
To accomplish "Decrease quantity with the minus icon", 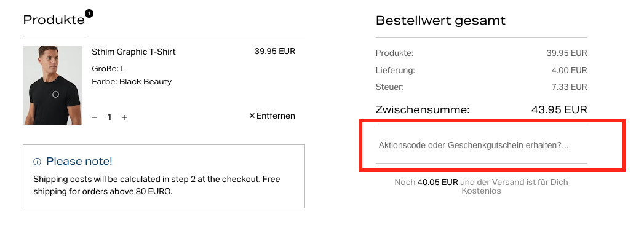I will (x=94, y=117).
